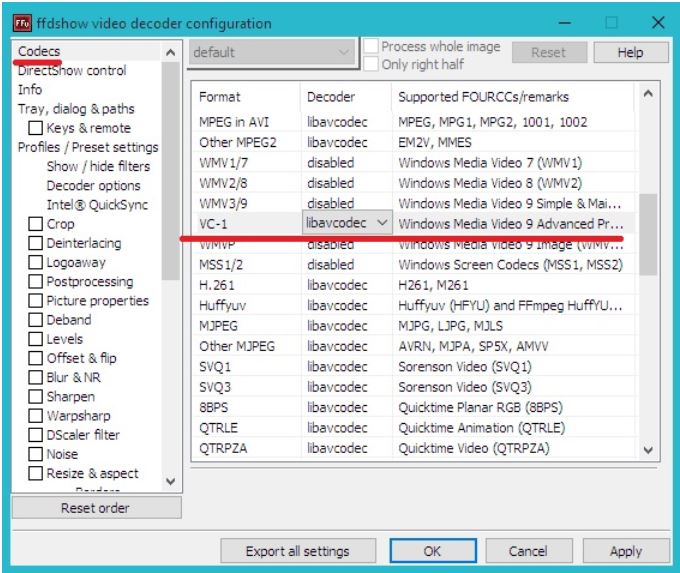Select Tray, dialog & paths
This screenshot has width=680, height=573.
point(76,109)
